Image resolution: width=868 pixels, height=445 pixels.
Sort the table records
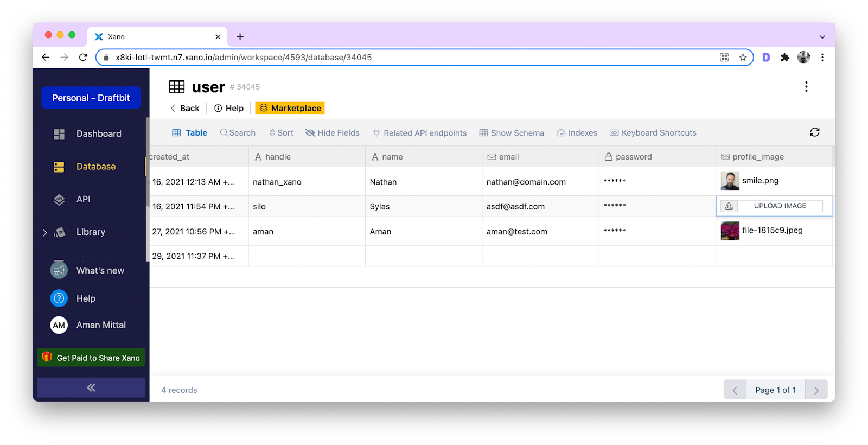click(281, 133)
